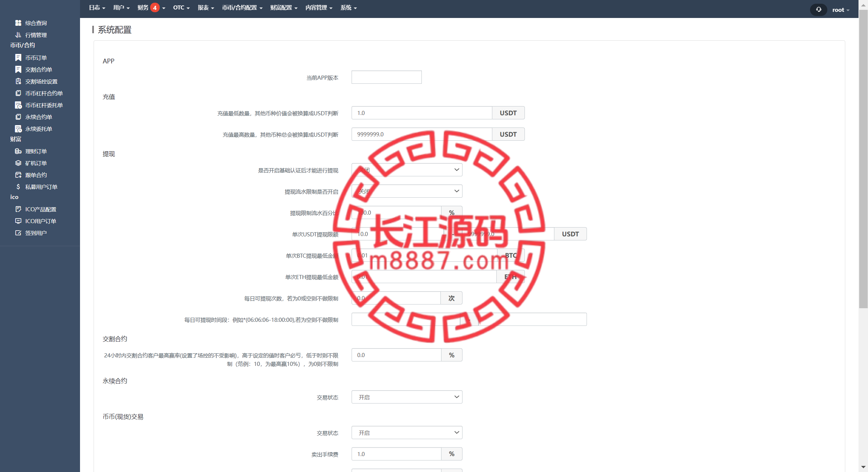The image size is (868, 472).
Task: Click the ICO用户订单 icon
Action: coord(18,221)
